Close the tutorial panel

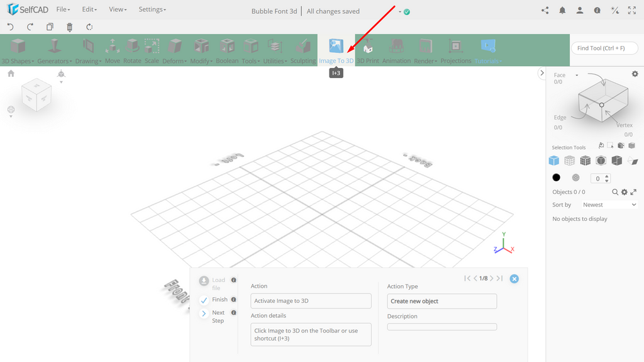click(514, 279)
